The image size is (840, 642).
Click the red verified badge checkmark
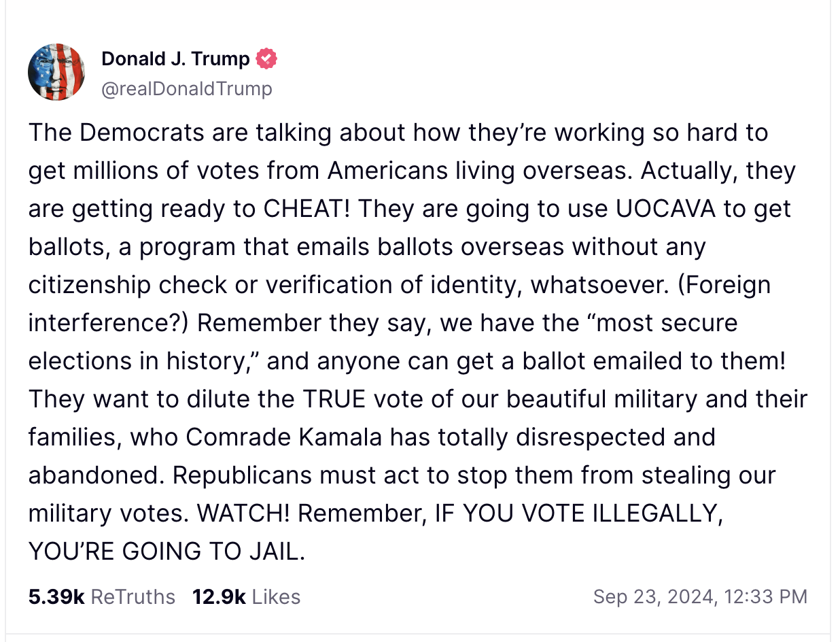tap(266, 59)
